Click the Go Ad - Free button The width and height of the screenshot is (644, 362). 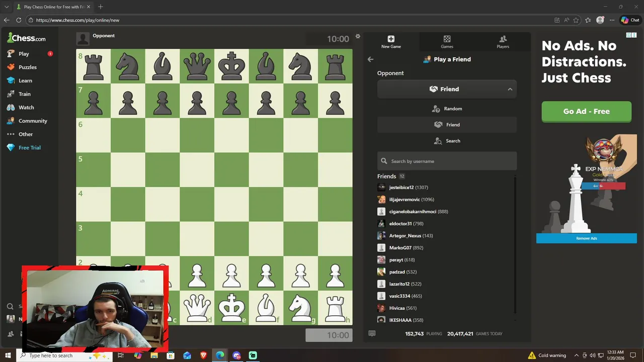pos(586,112)
